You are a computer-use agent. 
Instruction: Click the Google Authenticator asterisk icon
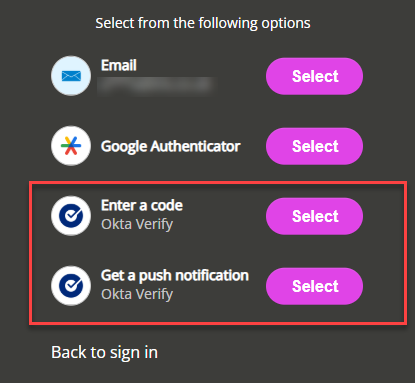tap(71, 146)
